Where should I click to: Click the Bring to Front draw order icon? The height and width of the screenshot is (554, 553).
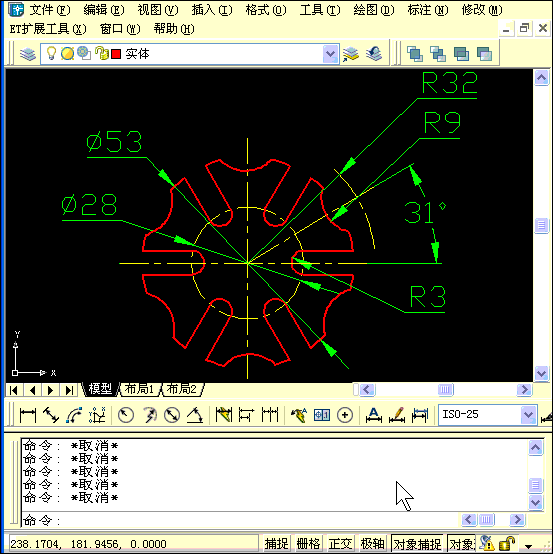[x=415, y=54]
